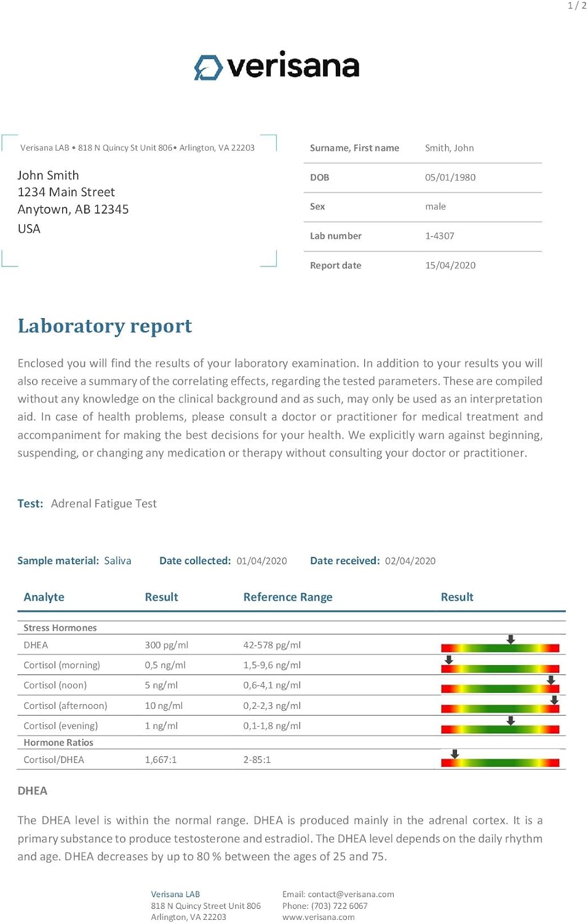Screen dimensions: 588x923
Task: Click the DHEA result range bar
Action: coord(500,648)
